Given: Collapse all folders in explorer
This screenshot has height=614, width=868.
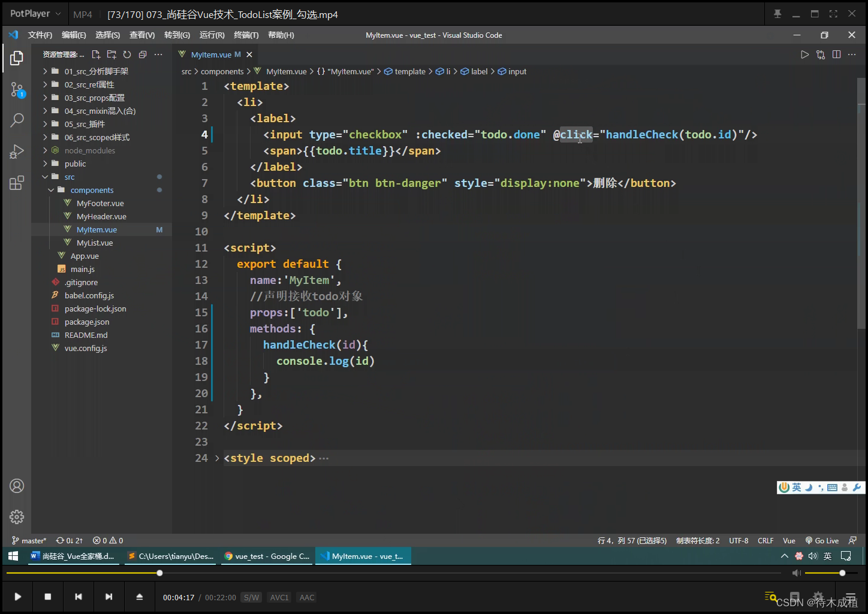Looking at the screenshot, I should point(143,55).
